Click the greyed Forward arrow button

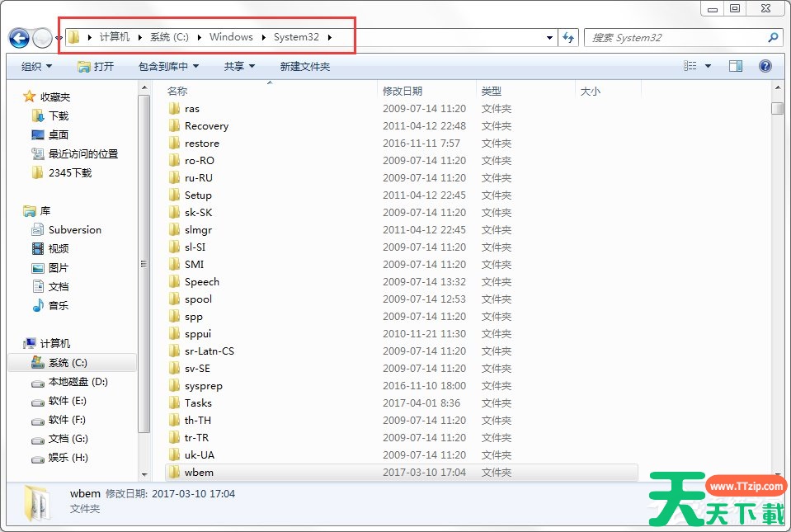click(x=42, y=38)
